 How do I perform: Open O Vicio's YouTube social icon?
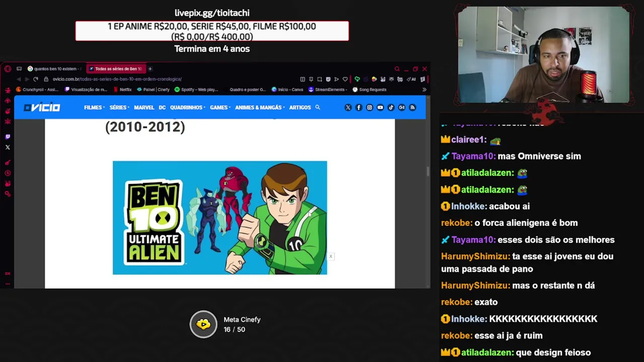coord(380,107)
